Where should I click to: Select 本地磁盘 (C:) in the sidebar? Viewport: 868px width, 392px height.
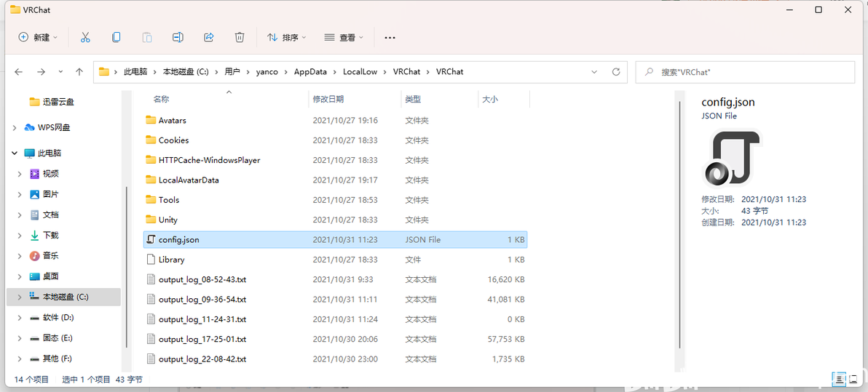click(x=63, y=297)
